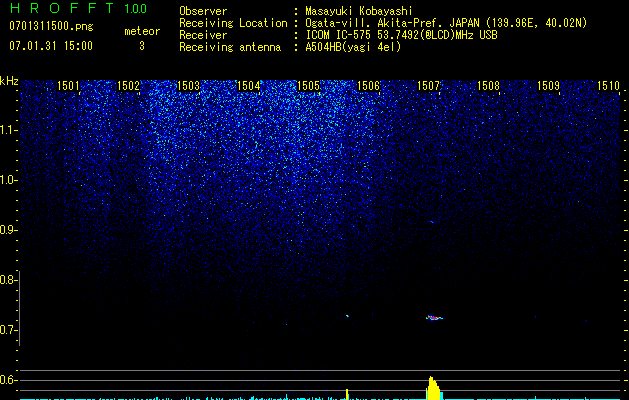Click the 0.8 kHz axis label
This screenshot has width=629, height=400.
tap(8, 280)
